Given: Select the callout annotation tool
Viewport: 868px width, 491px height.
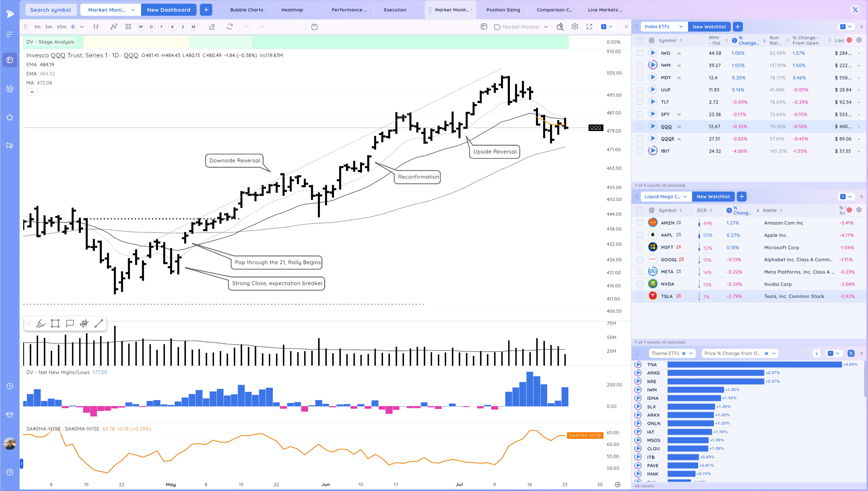Looking at the screenshot, I should pos(70,324).
